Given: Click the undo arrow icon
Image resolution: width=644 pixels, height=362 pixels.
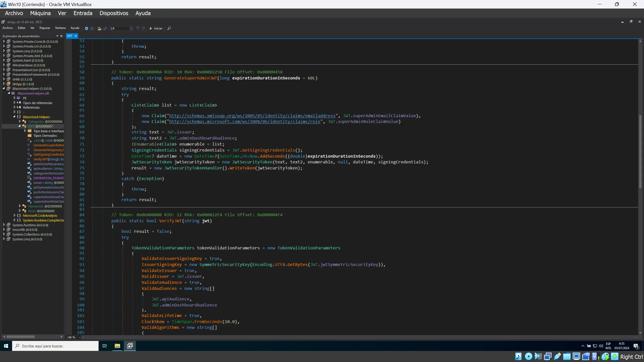Looking at the screenshot, I should [x=138, y=28].
